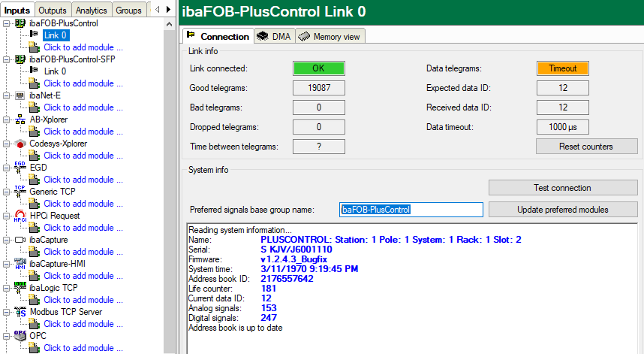The image size is (644, 354).
Task: Switch to the Inputs tab
Action: point(17,10)
